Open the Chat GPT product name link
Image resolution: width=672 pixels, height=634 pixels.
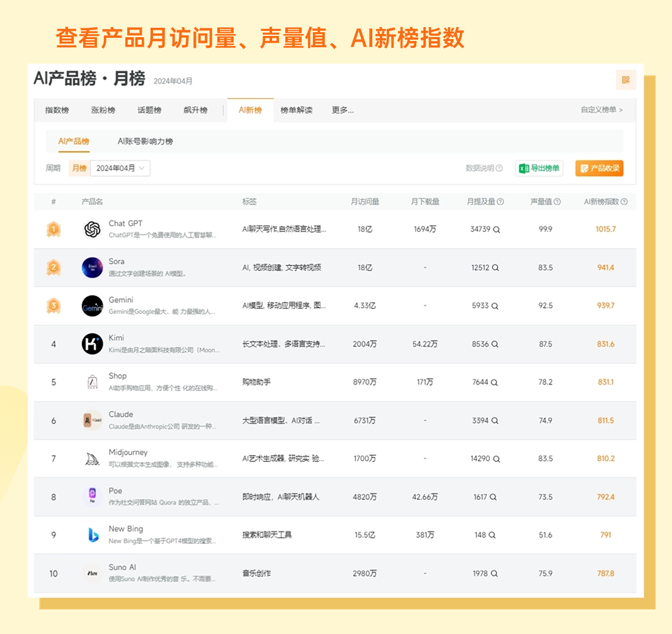[125, 224]
